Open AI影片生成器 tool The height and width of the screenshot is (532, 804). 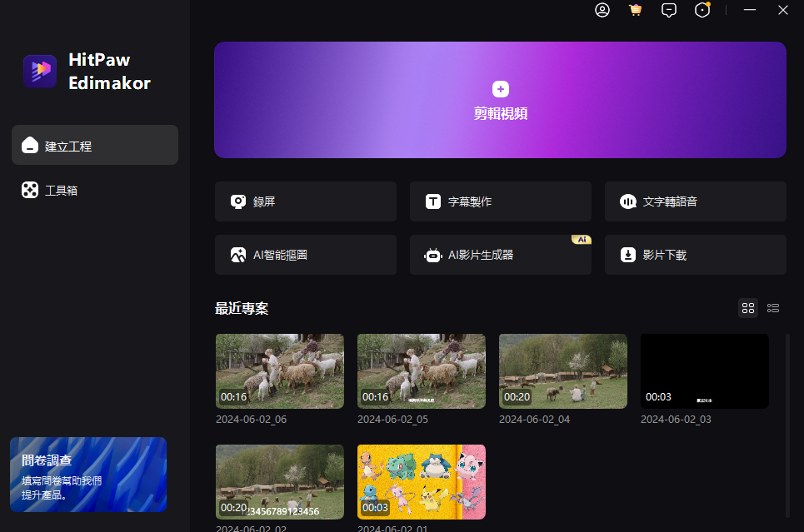click(x=501, y=255)
